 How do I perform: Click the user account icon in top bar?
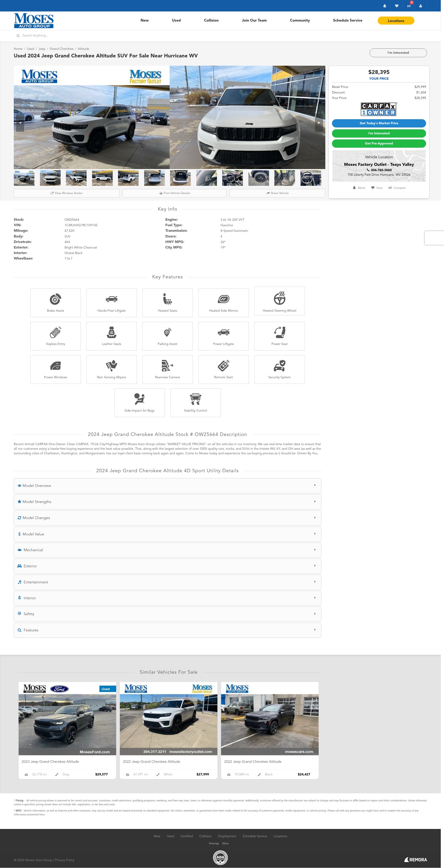pos(420,6)
